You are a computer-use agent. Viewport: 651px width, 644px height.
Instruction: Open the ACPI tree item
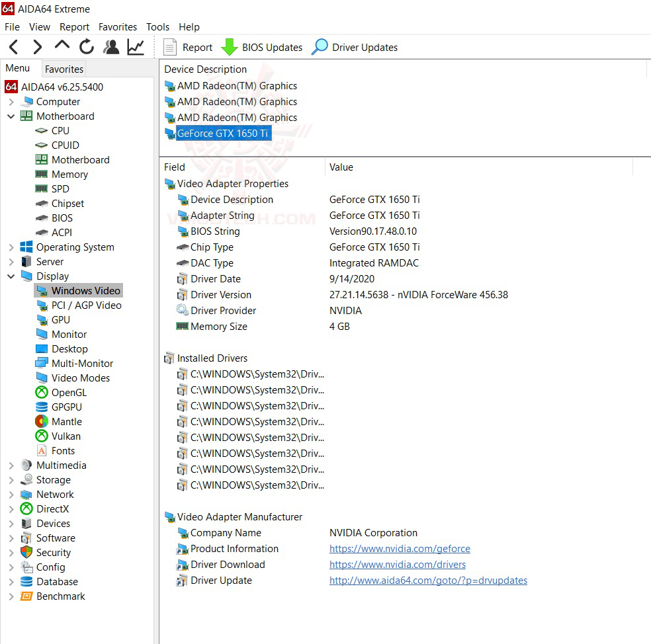[x=62, y=232]
